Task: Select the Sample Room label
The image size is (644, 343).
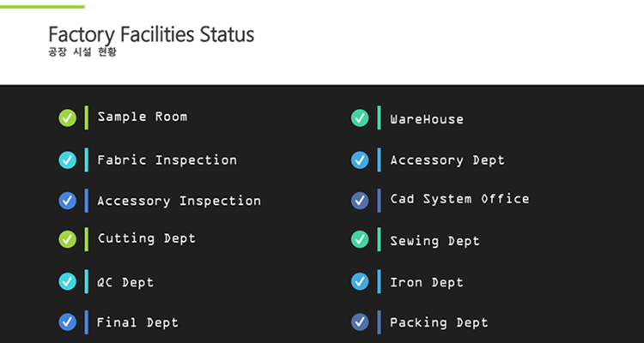Action: point(142,117)
